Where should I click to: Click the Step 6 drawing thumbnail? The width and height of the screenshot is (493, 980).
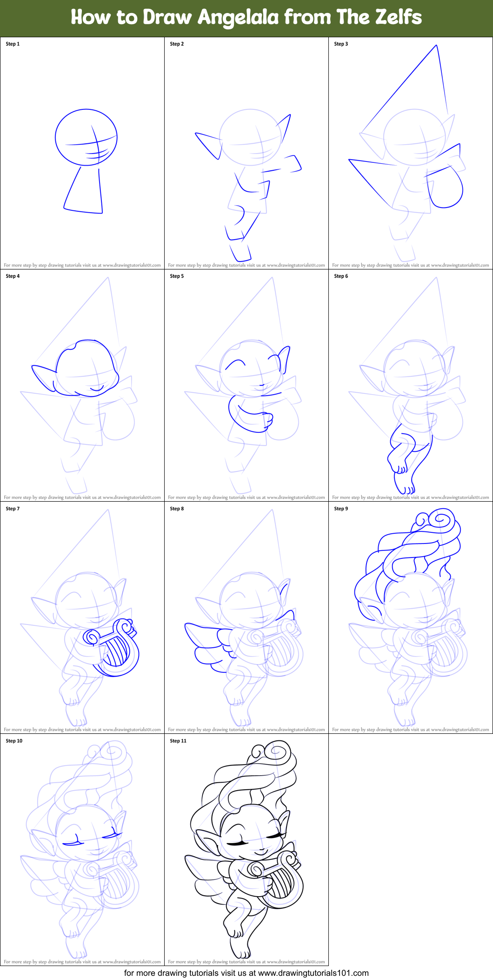411,385
